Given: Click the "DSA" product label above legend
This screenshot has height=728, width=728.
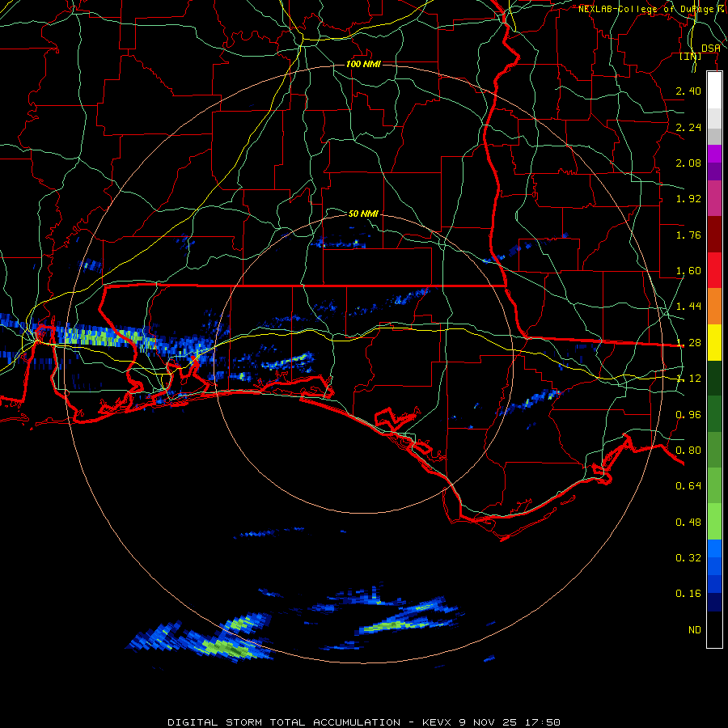Looking at the screenshot, I should (710, 48).
